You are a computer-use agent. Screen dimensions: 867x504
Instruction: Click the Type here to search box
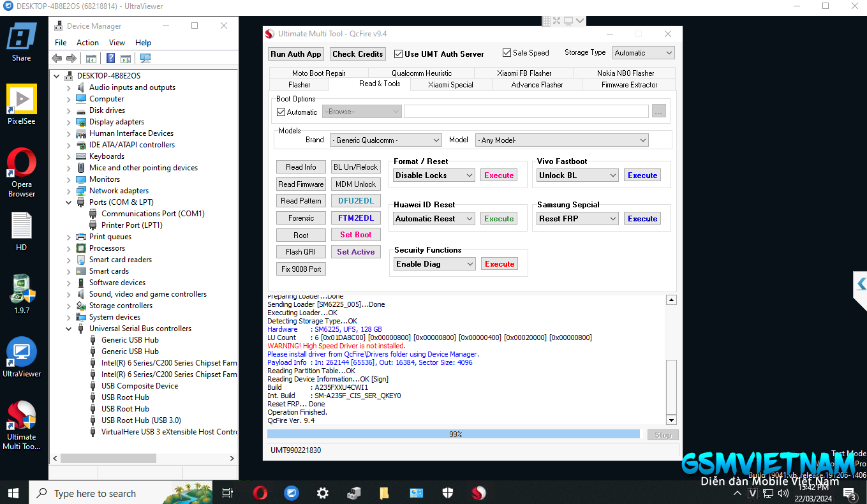point(121,493)
